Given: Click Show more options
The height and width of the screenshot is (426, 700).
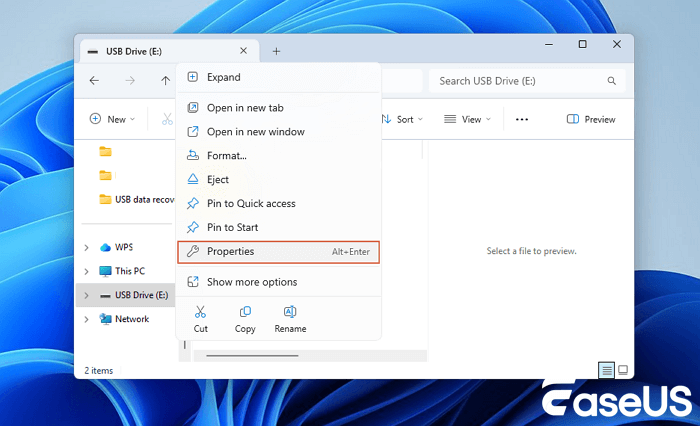Looking at the screenshot, I should tap(279, 282).
